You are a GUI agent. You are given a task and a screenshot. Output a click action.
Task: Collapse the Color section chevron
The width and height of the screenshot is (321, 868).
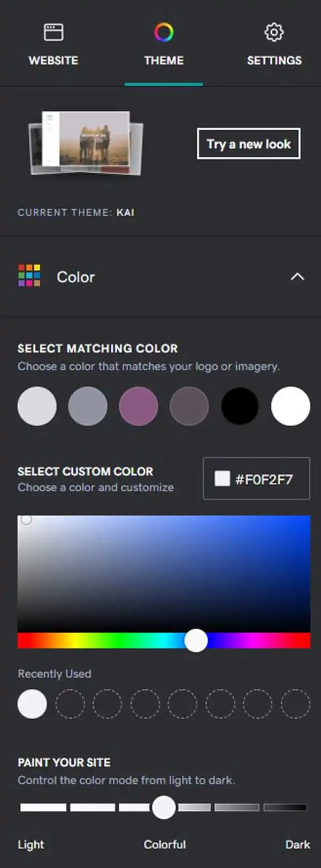pos(297,277)
